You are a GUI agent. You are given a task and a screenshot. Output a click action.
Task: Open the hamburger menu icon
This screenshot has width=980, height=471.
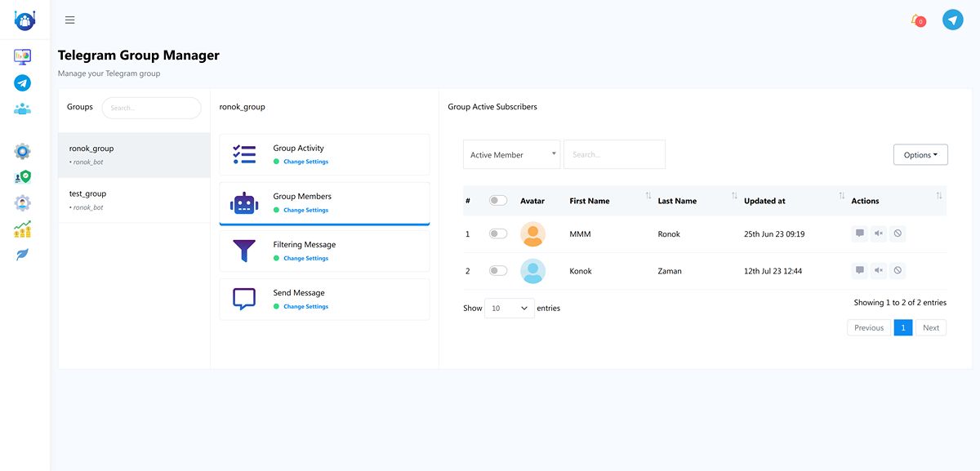[70, 20]
